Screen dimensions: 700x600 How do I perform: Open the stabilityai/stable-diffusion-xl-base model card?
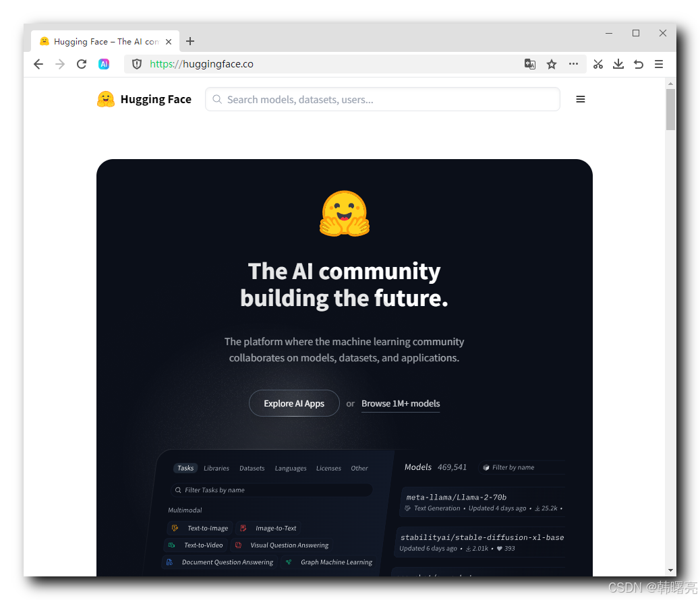[x=480, y=543]
